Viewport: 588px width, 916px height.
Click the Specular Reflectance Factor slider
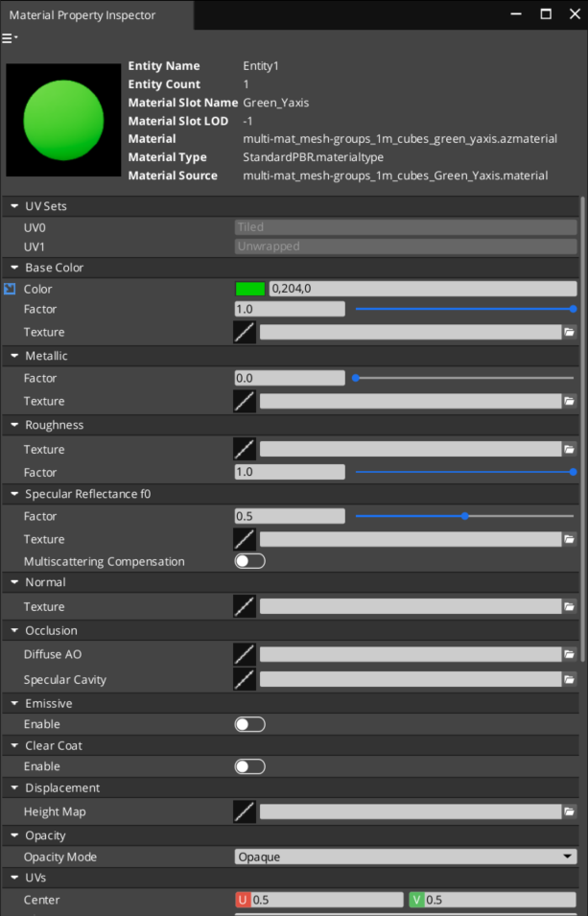(x=464, y=516)
